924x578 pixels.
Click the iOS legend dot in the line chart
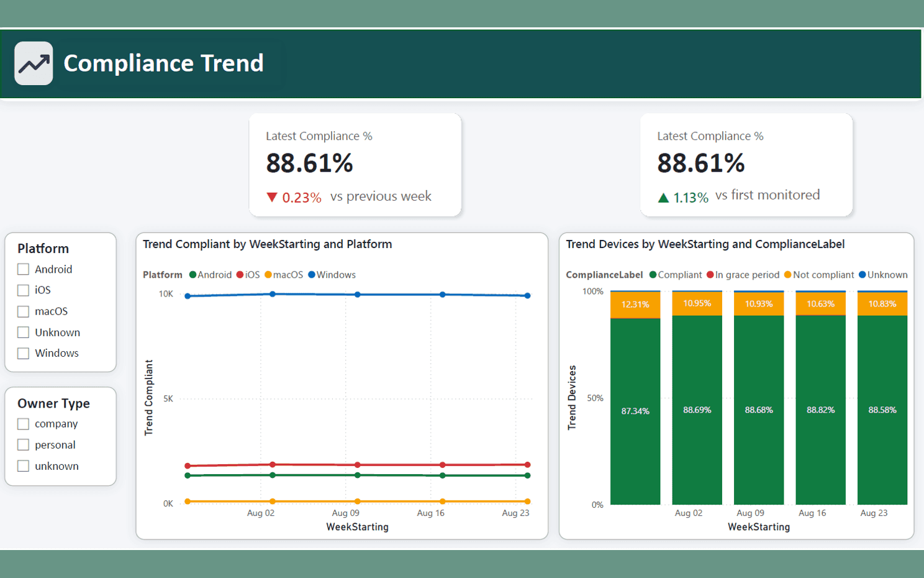point(240,275)
